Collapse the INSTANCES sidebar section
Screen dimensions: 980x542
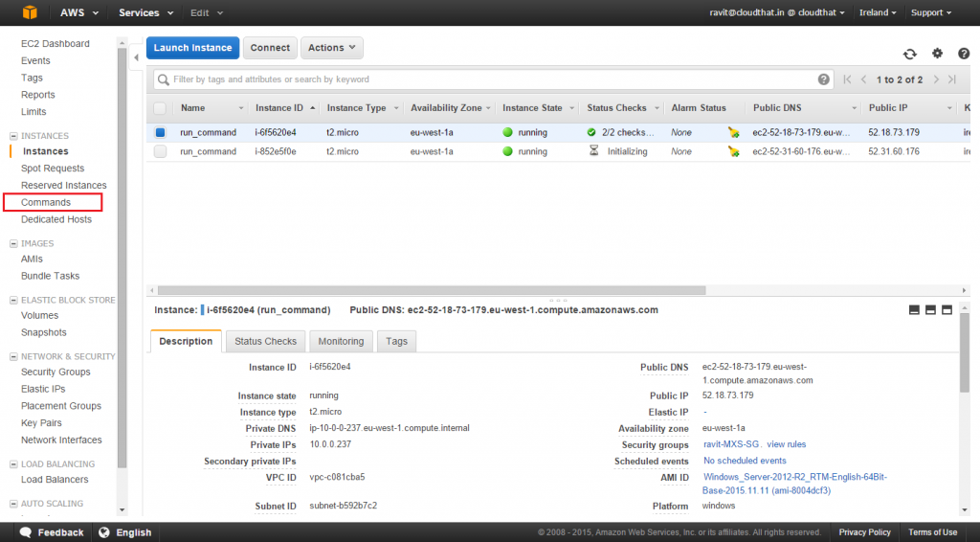click(13, 136)
